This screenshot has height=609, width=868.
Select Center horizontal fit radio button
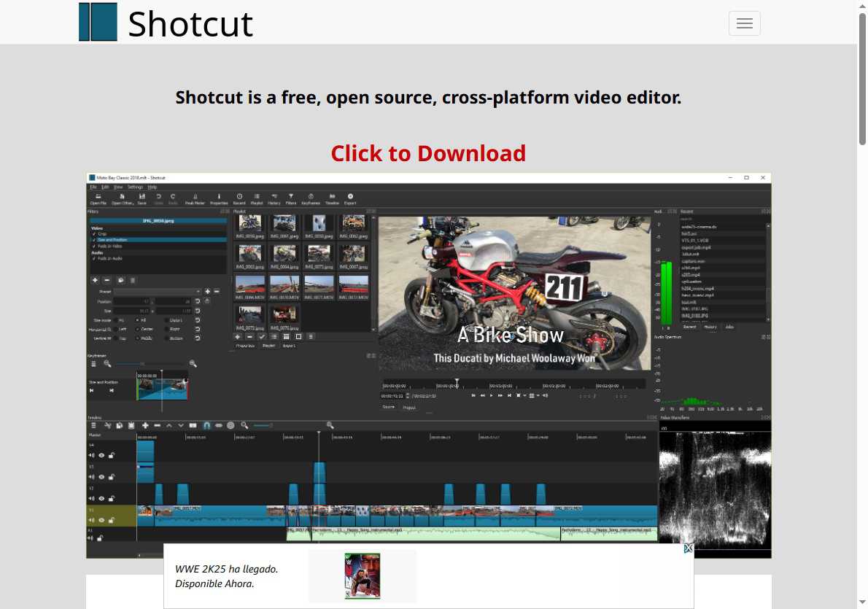coord(137,329)
